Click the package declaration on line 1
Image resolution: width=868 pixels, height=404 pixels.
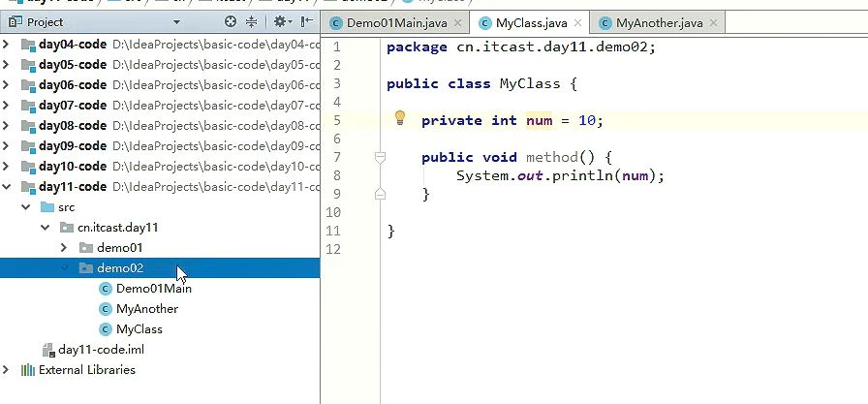click(521, 47)
